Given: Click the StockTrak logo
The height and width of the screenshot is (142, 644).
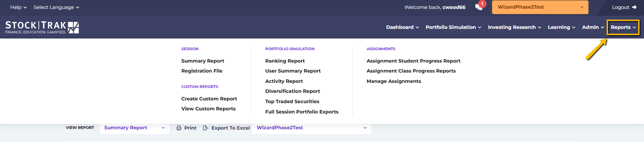Looking at the screenshot, I should [42, 28].
